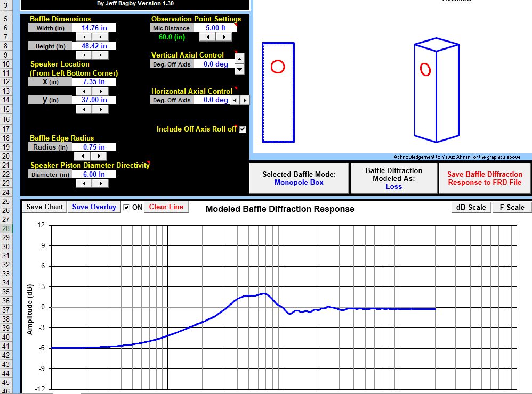532x394 pixels.
Task: Decrease Mic Distance with left arrow
Action: 207,37
